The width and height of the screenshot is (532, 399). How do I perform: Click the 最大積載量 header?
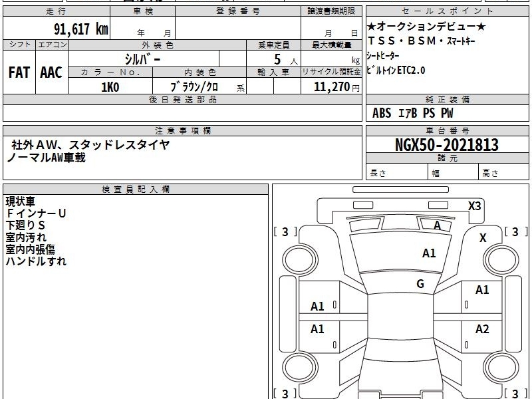click(x=331, y=45)
